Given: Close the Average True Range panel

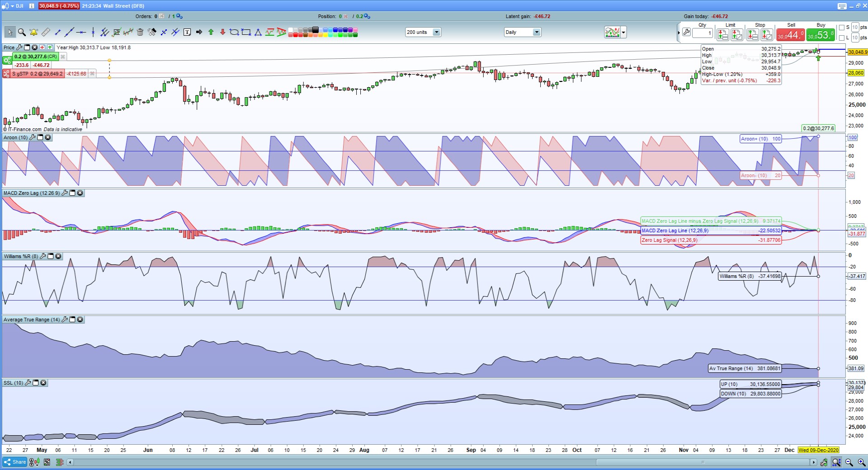Looking at the screenshot, I should [x=80, y=320].
